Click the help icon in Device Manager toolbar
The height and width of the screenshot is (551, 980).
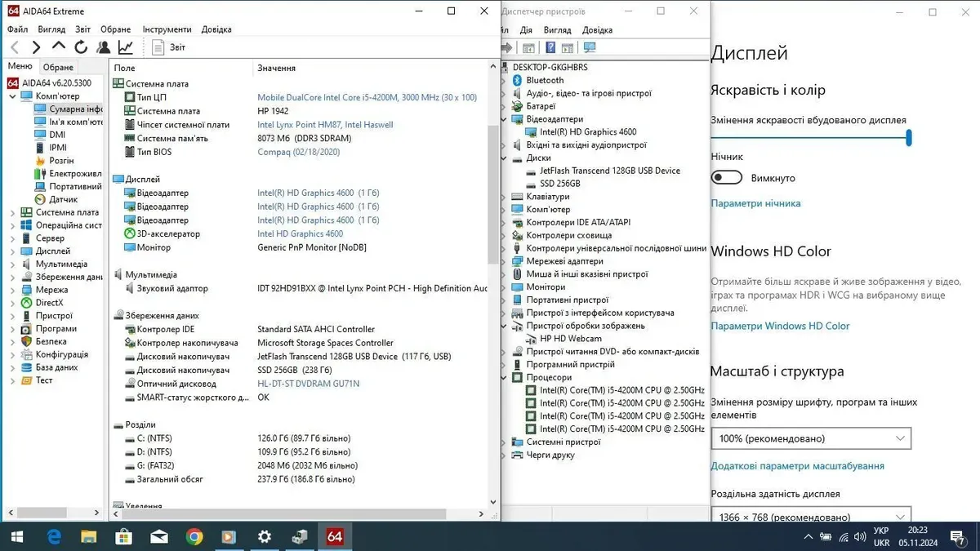550,47
